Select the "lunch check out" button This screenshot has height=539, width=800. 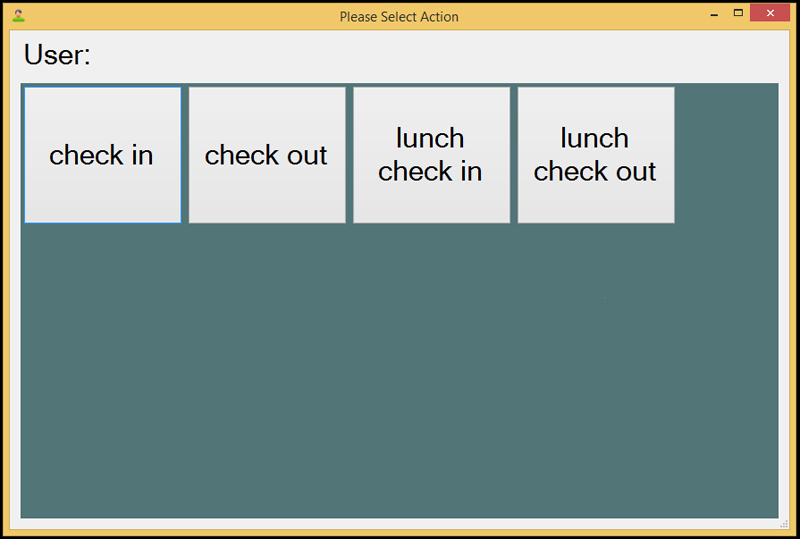point(596,155)
